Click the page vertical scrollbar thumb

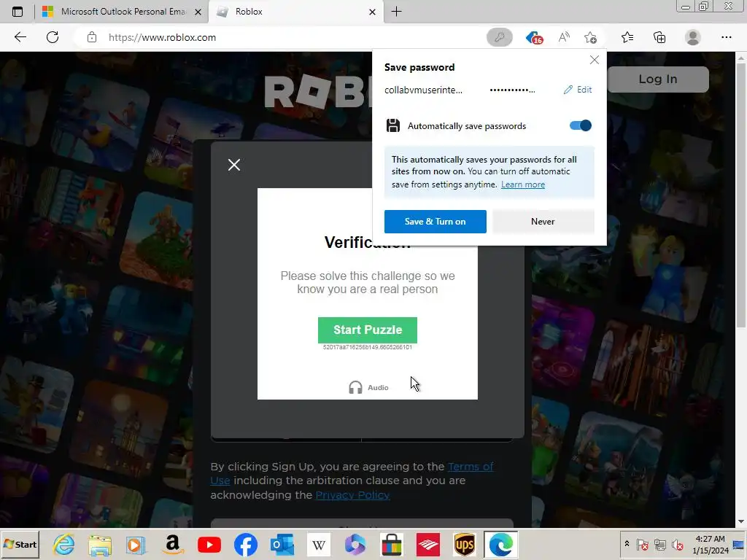click(741, 195)
